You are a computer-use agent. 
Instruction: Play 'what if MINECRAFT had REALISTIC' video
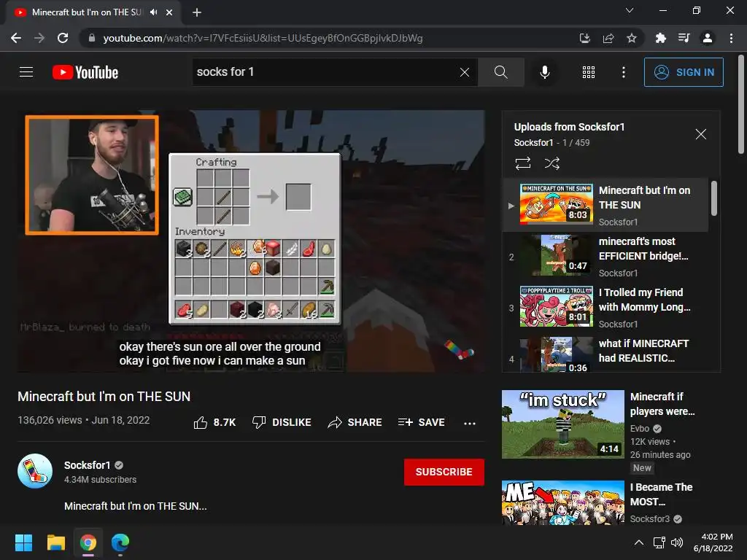[x=605, y=352]
